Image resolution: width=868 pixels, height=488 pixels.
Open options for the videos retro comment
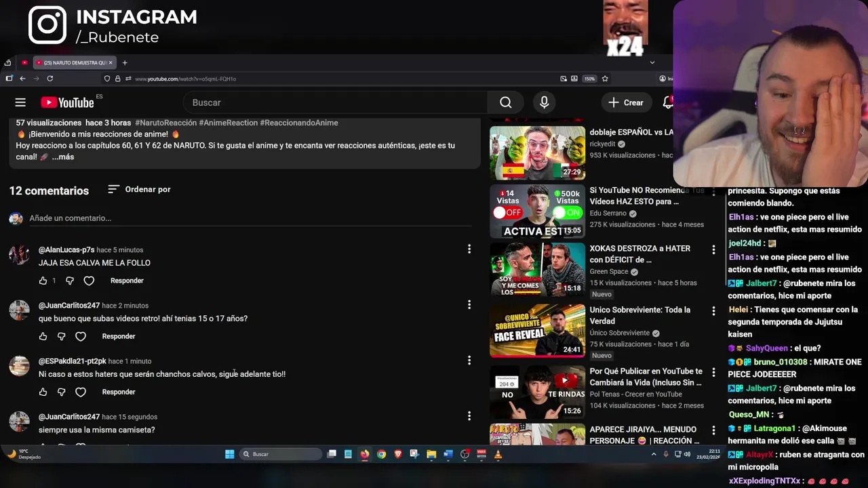pos(469,305)
